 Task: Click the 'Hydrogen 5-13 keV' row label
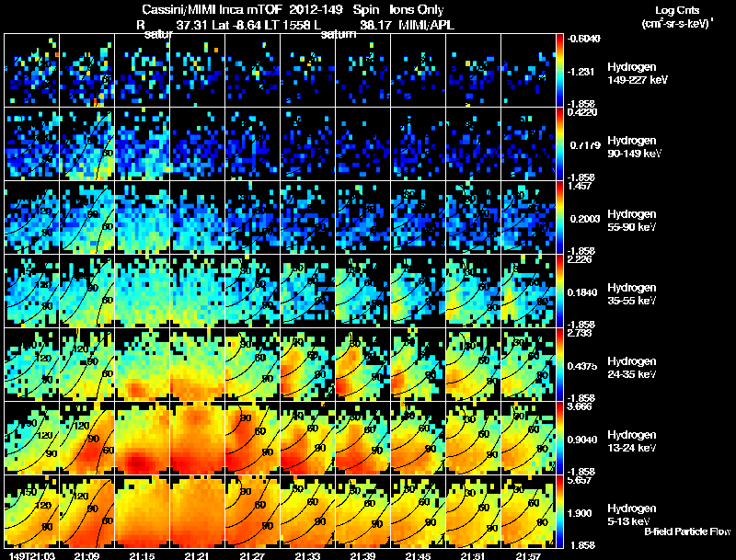point(632,515)
